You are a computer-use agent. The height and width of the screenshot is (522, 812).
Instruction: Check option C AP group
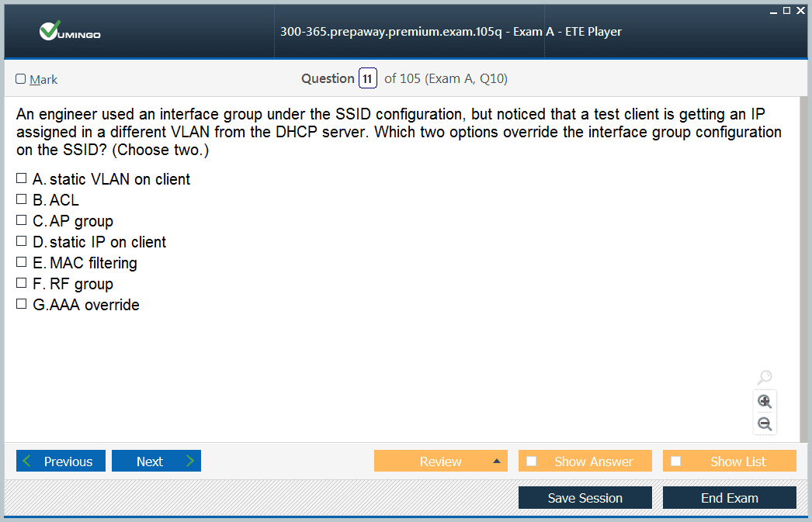21,220
